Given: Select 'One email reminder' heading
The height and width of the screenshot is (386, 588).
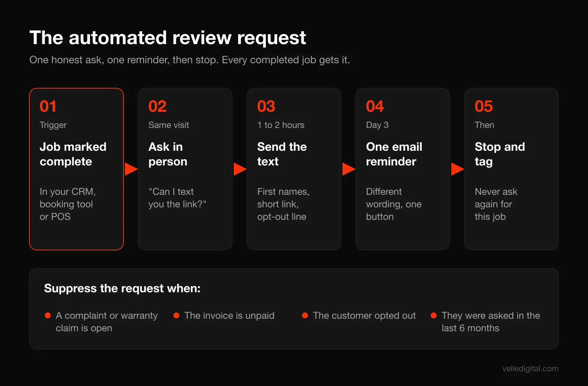Looking at the screenshot, I should (x=394, y=154).
